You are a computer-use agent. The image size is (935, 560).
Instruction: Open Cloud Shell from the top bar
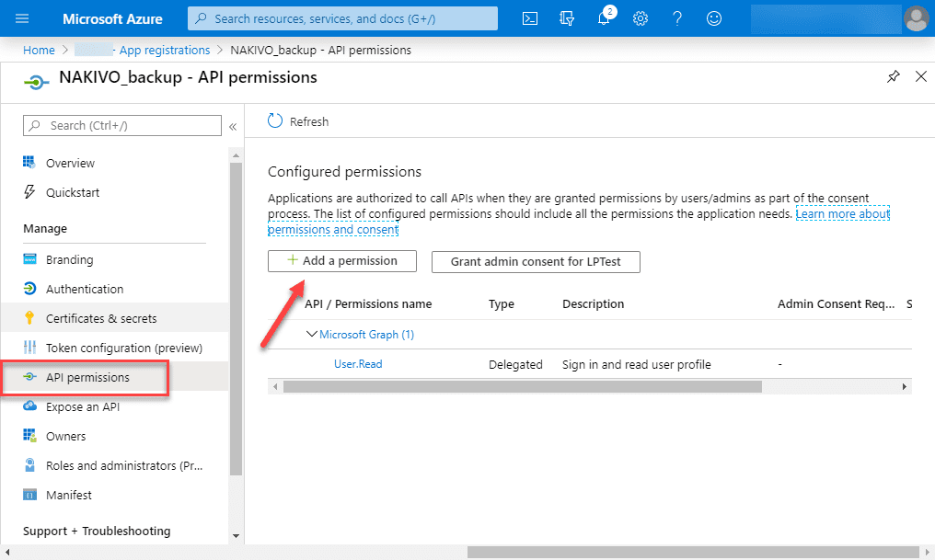pyautogui.click(x=530, y=18)
